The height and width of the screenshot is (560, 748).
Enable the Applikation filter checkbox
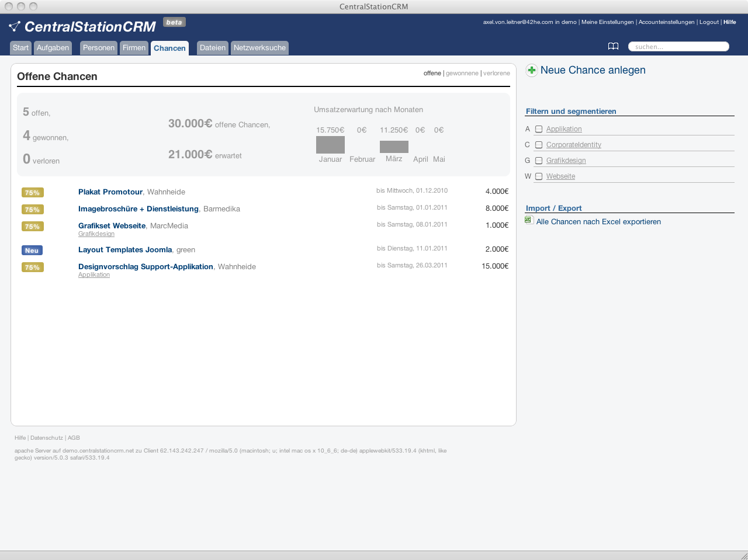click(539, 129)
